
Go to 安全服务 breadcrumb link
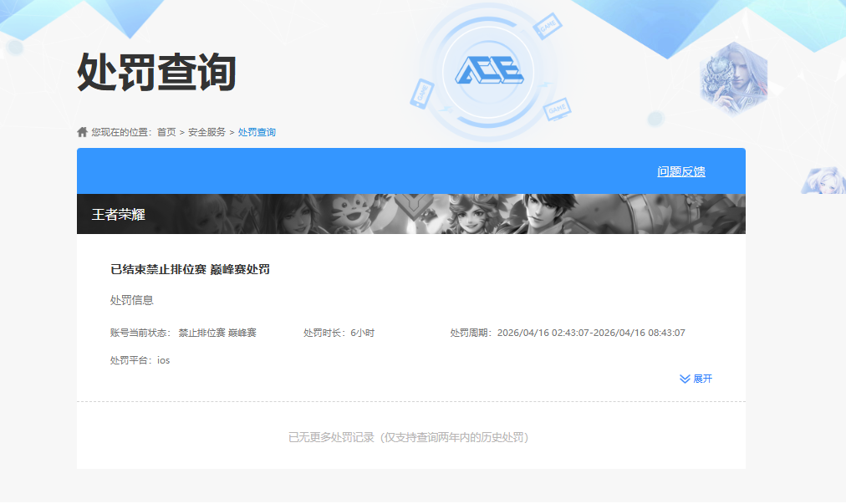(x=206, y=132)
